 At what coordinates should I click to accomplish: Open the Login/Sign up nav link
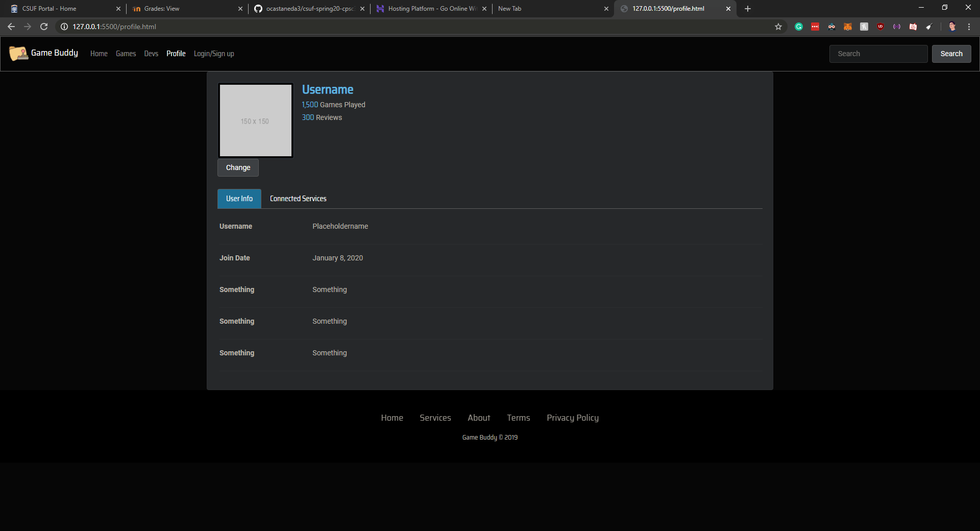(214, 54)
